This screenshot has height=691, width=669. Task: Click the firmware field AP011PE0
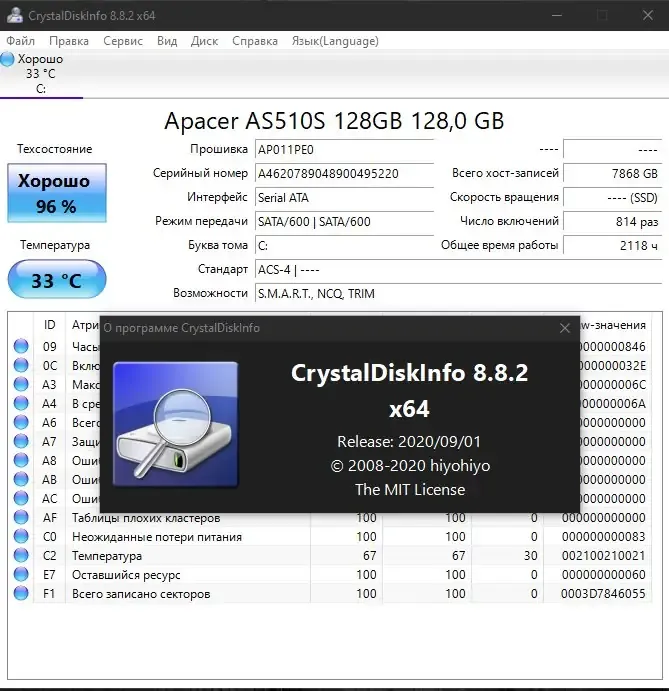pos(344,150)
